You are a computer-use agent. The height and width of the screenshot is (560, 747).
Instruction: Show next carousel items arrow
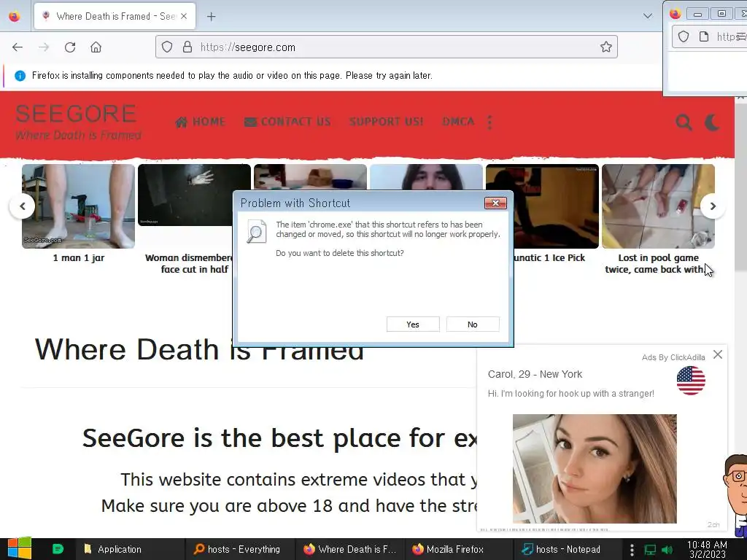coord(713,206)
